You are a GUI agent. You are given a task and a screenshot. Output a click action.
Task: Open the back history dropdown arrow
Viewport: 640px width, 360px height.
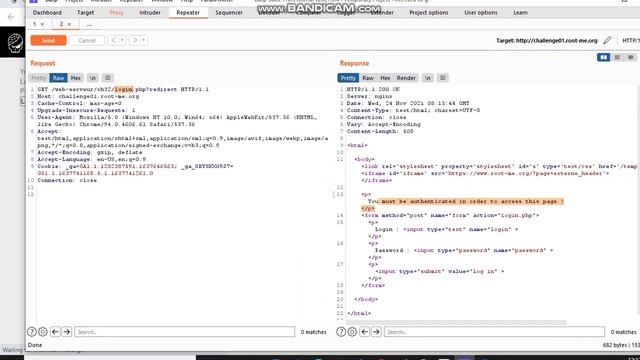[x=122, y=40]
